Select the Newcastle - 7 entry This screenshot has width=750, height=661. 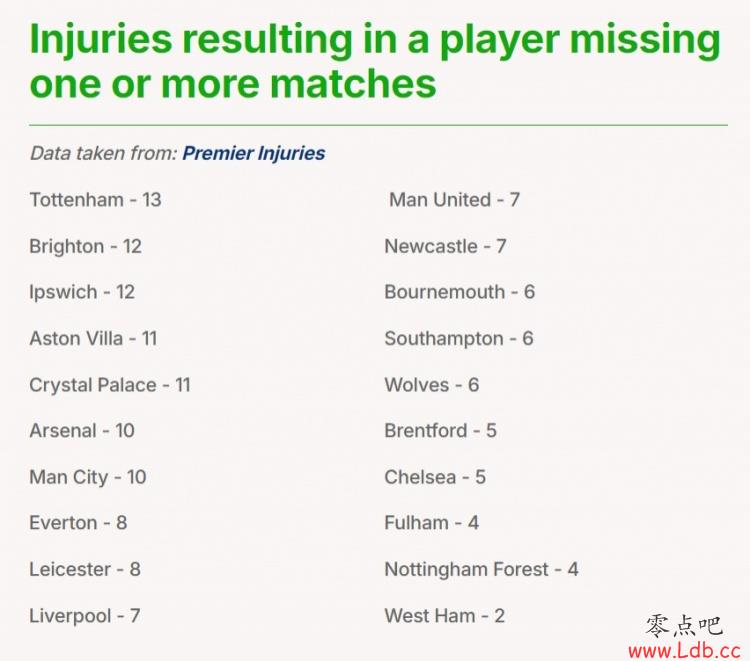point(445,246)
